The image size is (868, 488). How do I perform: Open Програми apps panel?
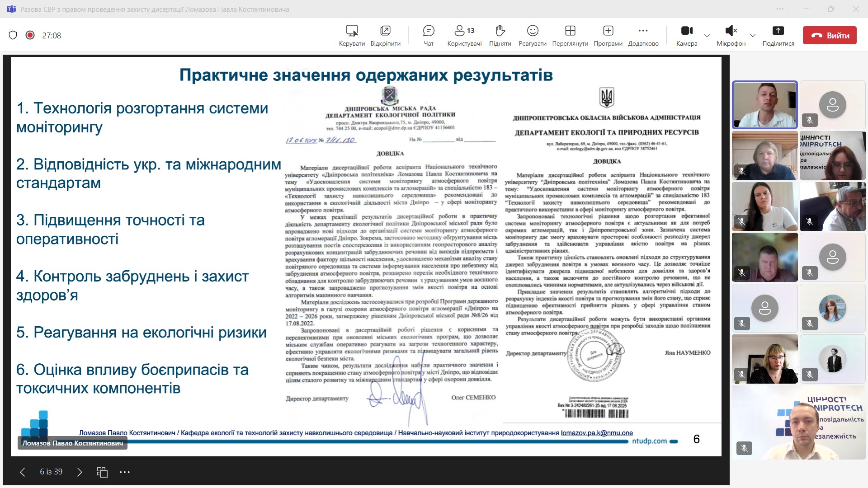(608, 35)
